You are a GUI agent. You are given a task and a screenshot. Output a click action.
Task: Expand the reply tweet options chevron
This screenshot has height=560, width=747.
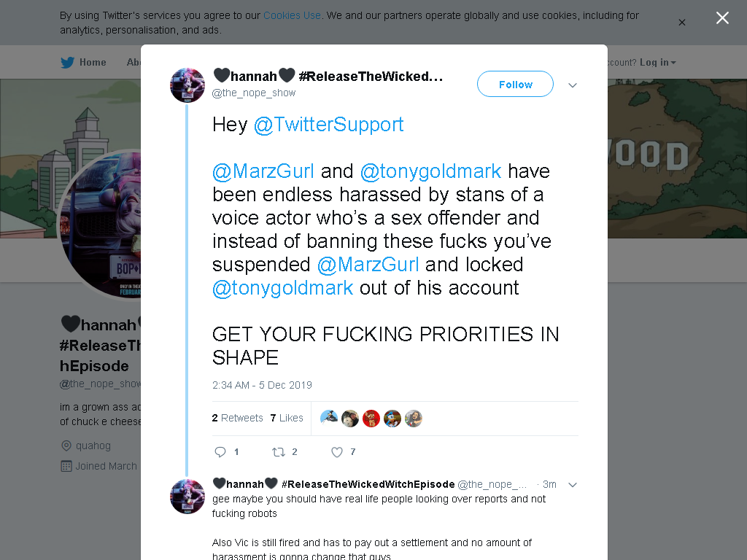(x=573, y=485)
